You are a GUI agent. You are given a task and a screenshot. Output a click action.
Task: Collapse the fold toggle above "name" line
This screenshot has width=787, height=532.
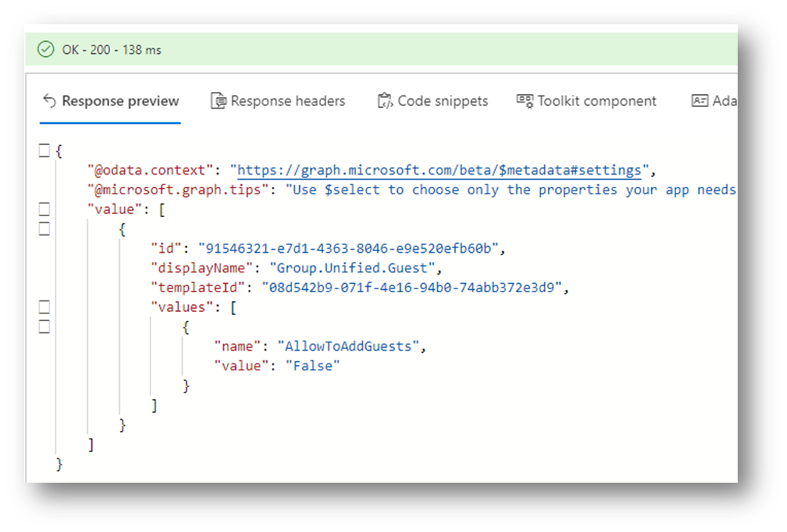(44, 326)
